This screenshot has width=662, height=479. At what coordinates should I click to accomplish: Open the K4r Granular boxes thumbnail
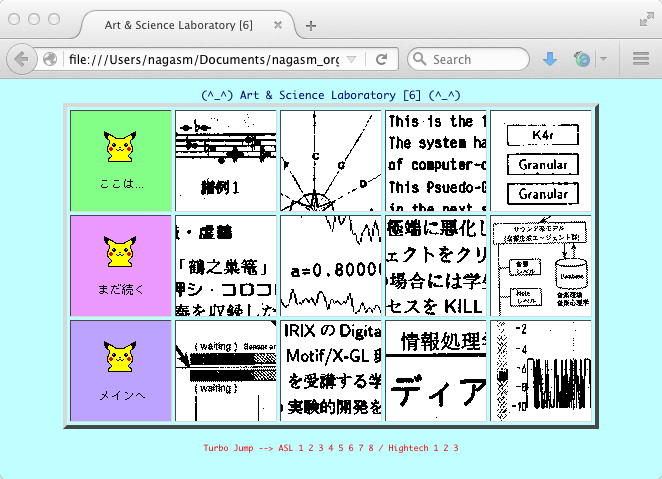[x=541, y=161]
